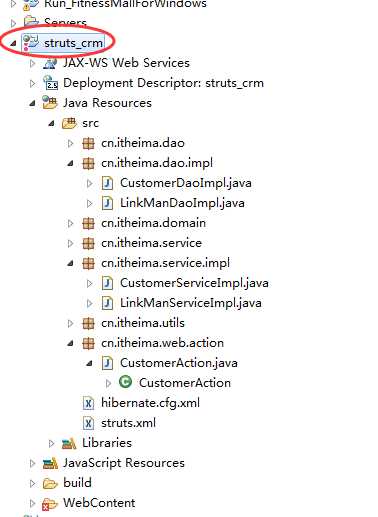Select the 'CustomerServiceImpl.java' text
This screenshot has width=378, height=517.
pos(194,283)
